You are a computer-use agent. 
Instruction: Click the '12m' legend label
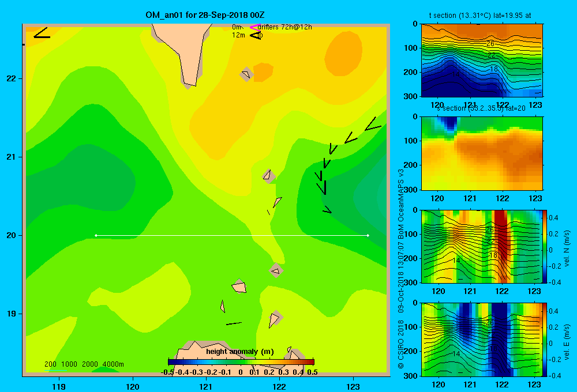pyautogui.click(x=238, y=35)
